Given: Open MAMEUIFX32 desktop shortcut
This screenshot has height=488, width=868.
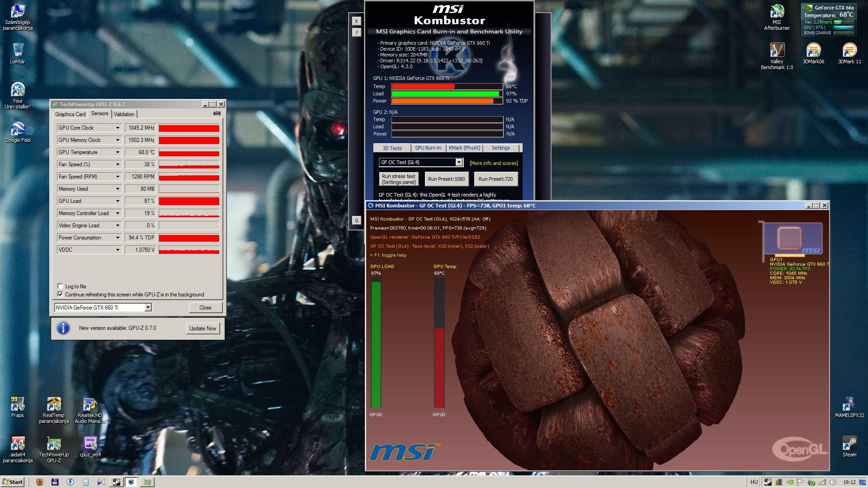Looking at the screenshot, I should 849,407.
